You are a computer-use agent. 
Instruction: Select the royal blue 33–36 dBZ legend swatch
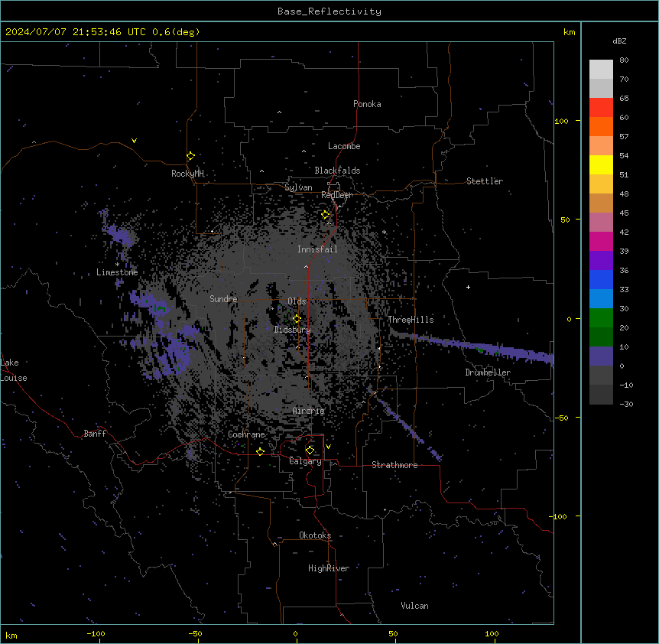[x=601, y=279]
